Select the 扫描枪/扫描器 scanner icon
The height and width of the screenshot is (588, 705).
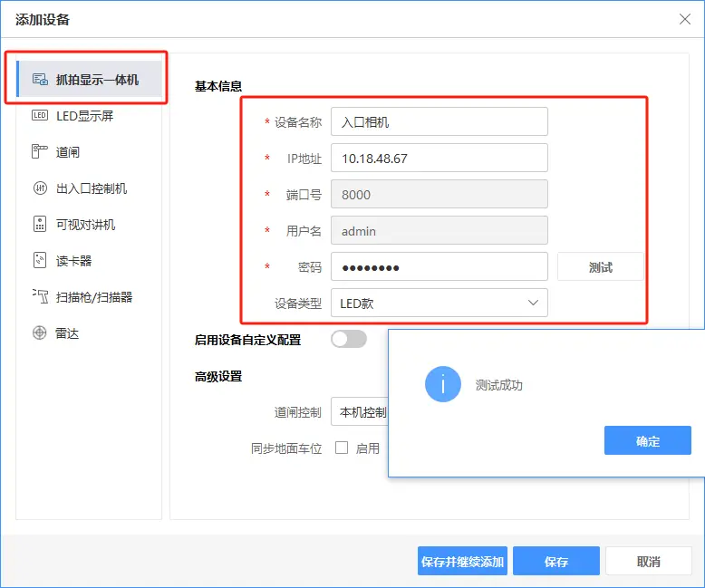pyautogui.click(x=40, y=297)
